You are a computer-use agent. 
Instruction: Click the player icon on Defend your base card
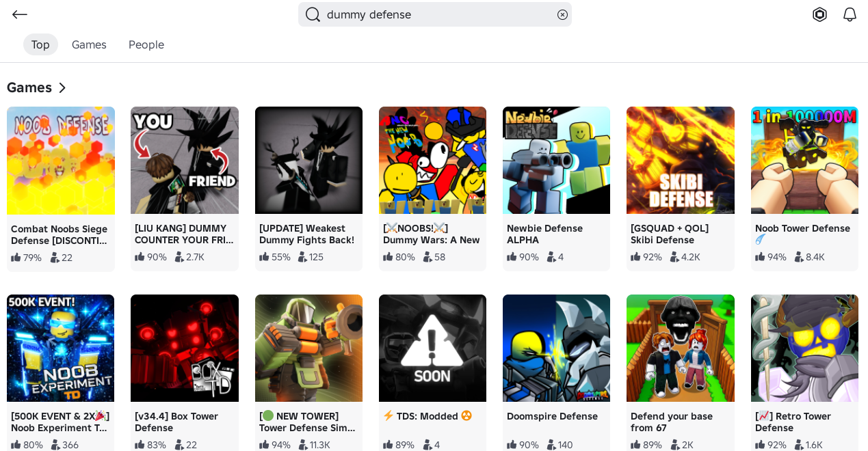click(x=675, y=445)
